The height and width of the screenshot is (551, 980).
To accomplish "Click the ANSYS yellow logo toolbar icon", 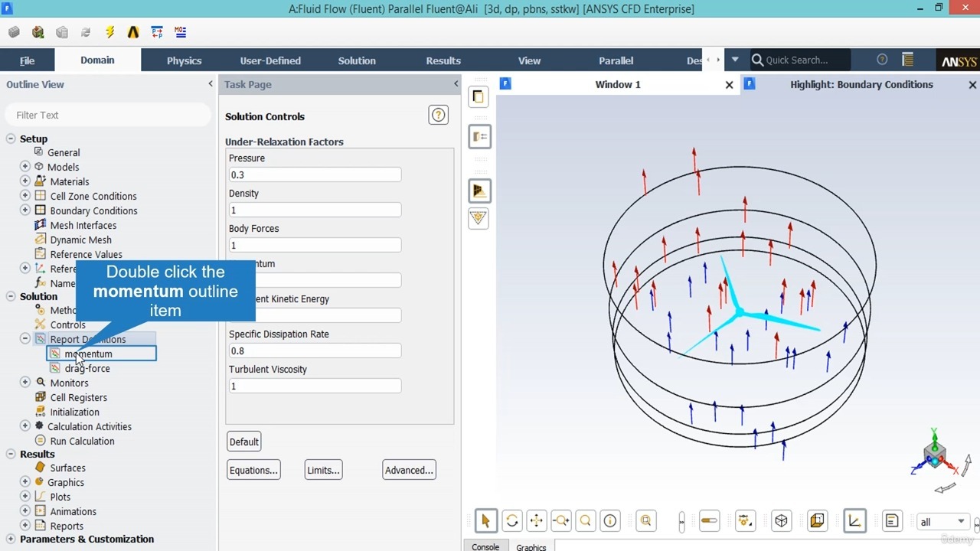I will pos(133,32).
